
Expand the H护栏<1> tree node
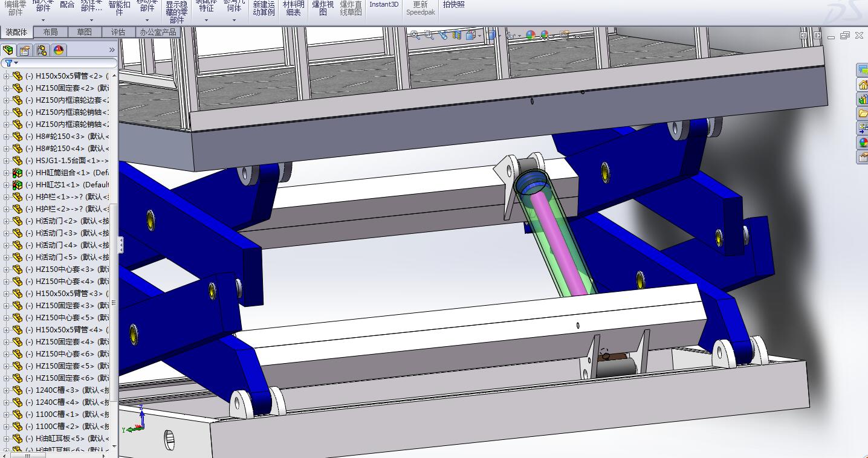(6, 197)
